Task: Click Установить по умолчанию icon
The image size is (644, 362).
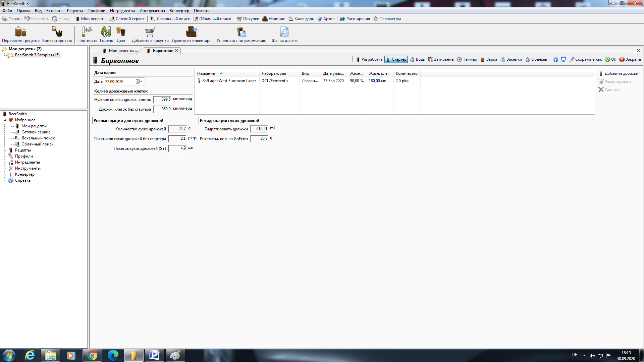Action: pos(241,35)
